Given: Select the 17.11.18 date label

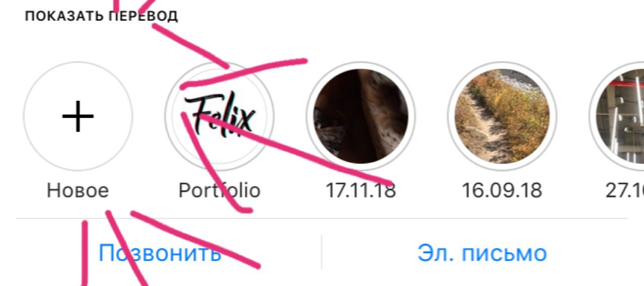Looking at the screenshot, I should [x=361, y=191].
